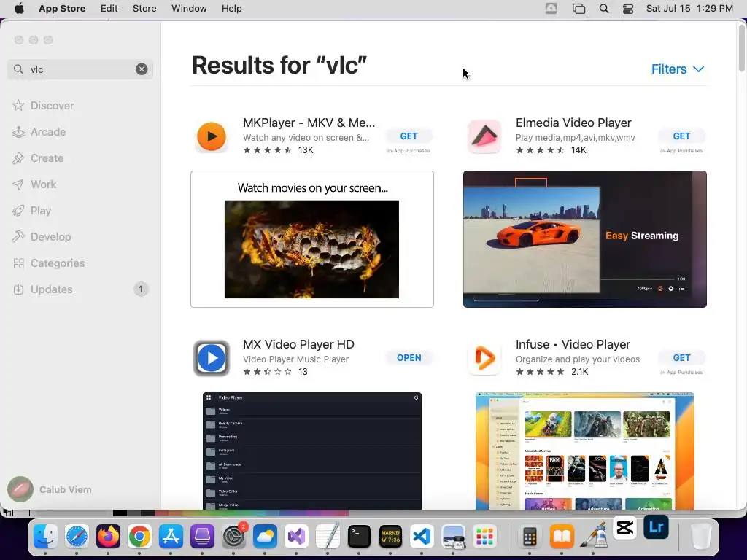This screenshot has height=560, width=747.
Task: Open the Elmedia Video Player icon
Action: 484,136
